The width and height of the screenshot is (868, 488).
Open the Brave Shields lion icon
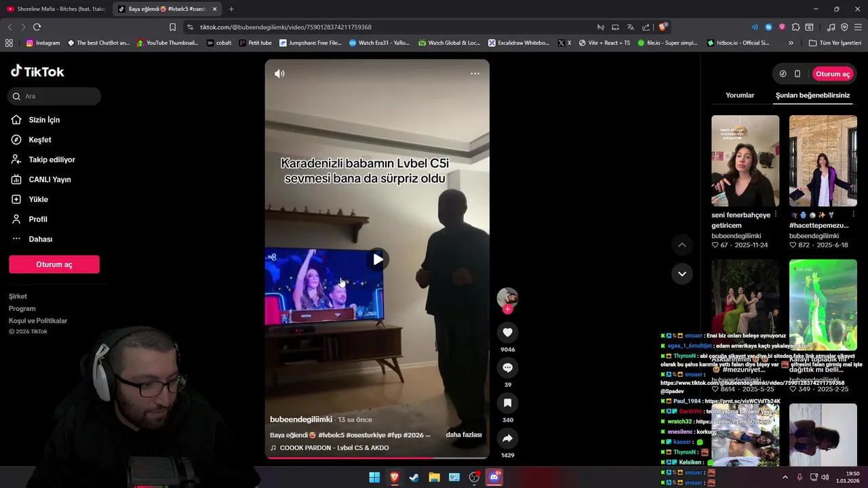663,27
